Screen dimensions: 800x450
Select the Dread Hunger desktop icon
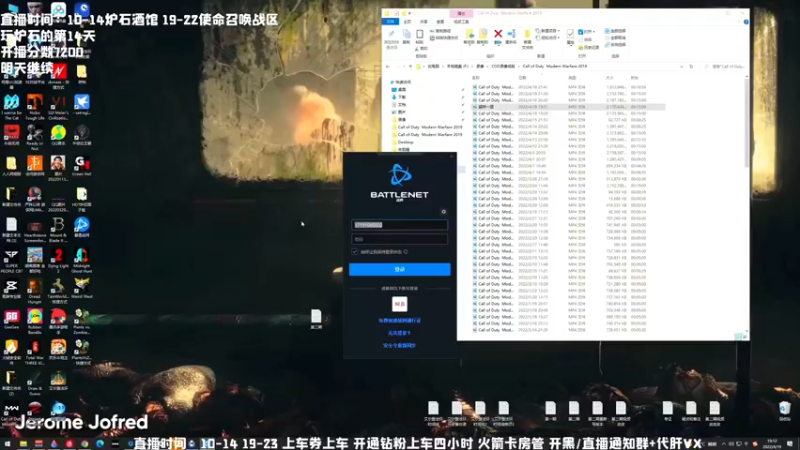(35, 290)
